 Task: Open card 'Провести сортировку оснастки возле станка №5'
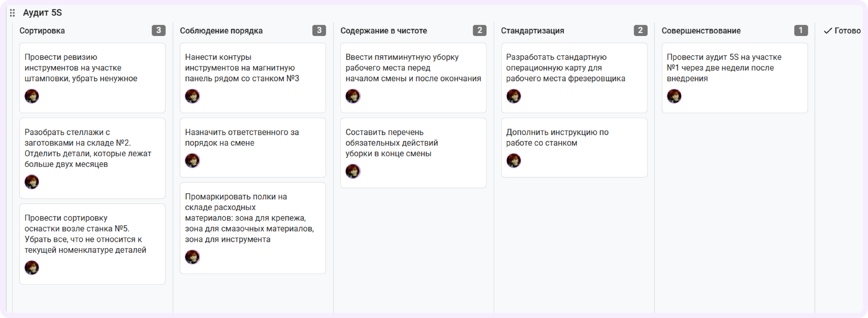(92, 244)
